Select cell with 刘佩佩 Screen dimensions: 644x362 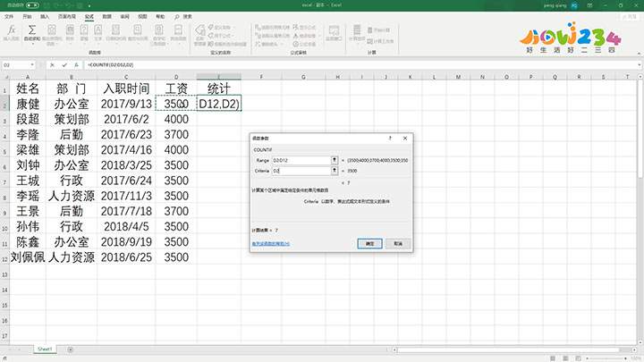[x=28, y=257]
